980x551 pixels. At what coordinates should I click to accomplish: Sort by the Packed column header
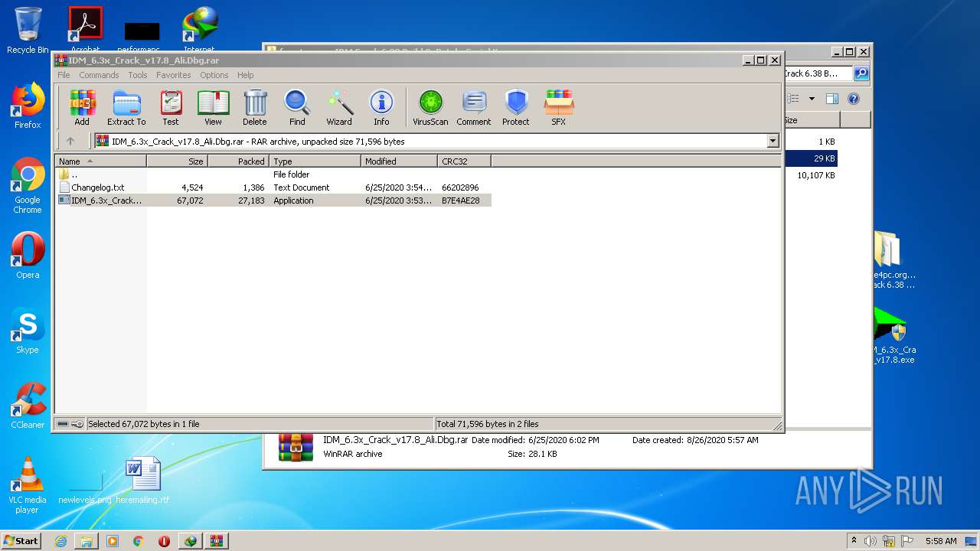coord(238,161)
